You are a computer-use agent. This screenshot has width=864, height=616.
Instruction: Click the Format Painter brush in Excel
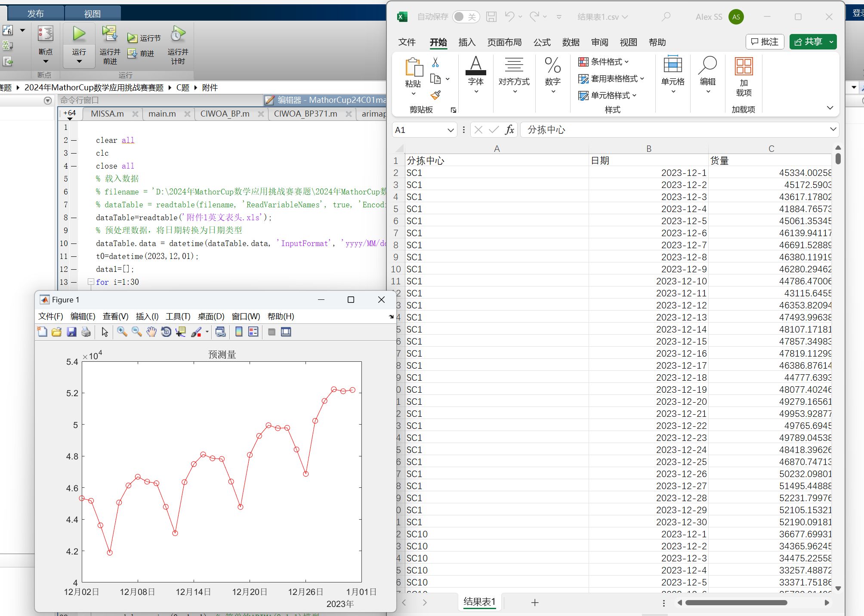tap(435, 95)
